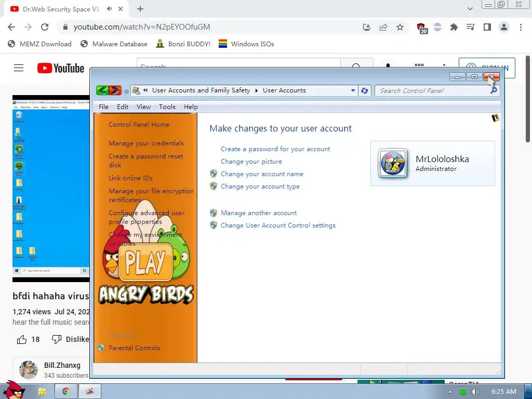Open recent pages dropdown arrow
The width and height of the screenshot is (532, 399).
point(127,91)
